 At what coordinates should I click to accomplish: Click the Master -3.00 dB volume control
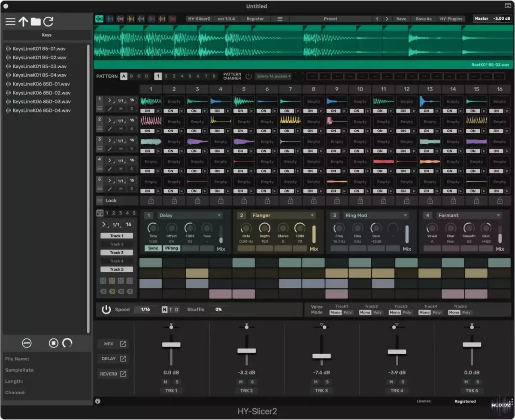(x=492, y=18)
